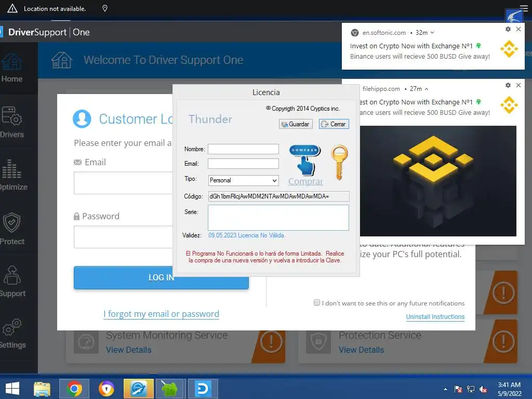Click the Comprar link

pyautogui.click(x=305, y=181)
